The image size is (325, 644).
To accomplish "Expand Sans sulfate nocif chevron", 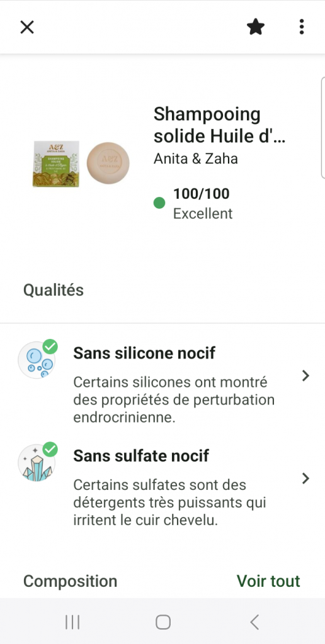I will pos(305,479).
